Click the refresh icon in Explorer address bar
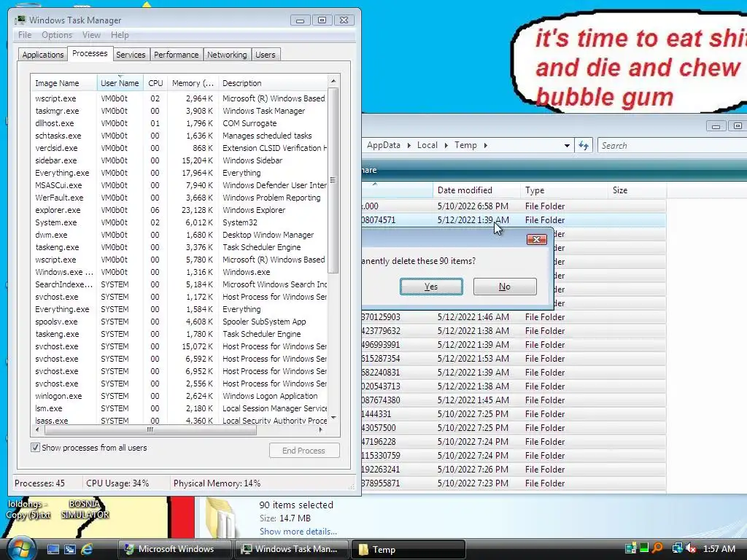The height and width of the screenshot is (560, 747). [x=584, y=145]
